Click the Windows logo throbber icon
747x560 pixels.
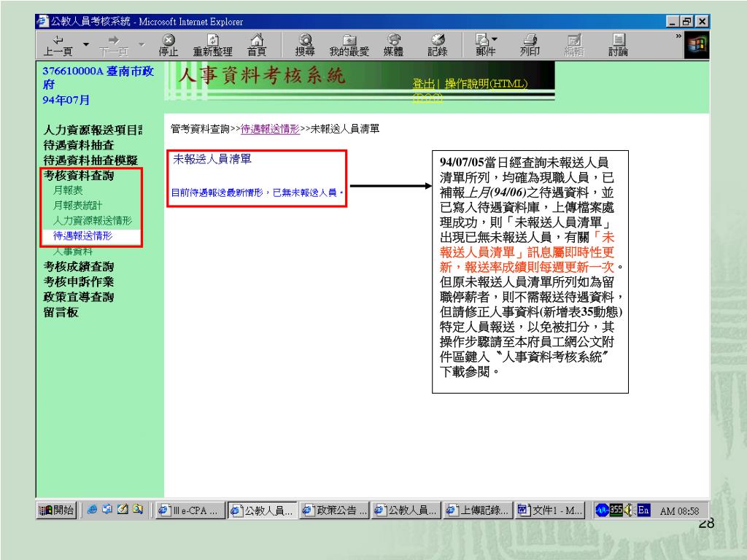696,45
